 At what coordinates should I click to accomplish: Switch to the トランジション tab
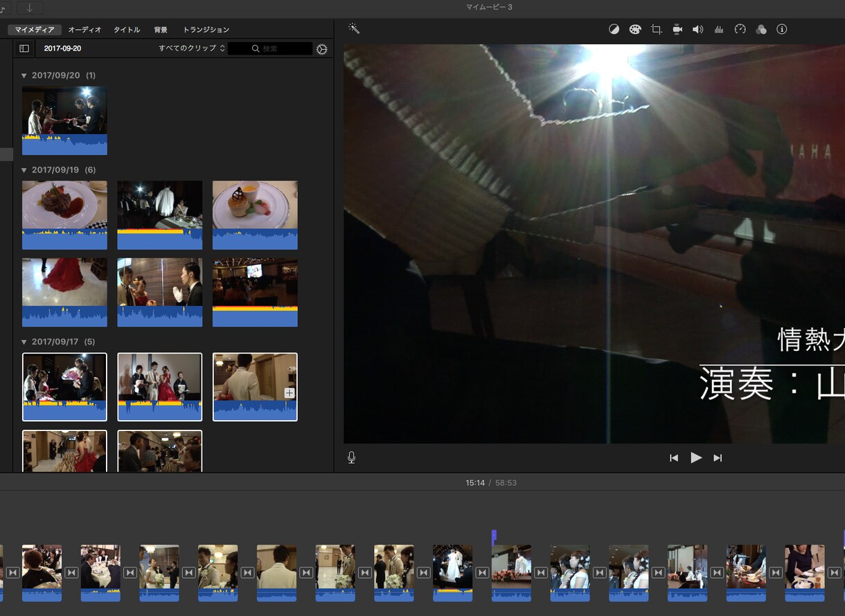tap(206, 30)
